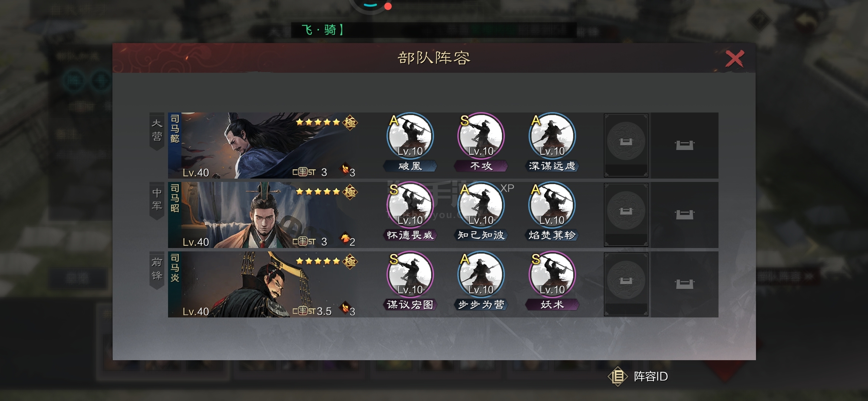The height and width of the screenshot is (401, 868).
Task: Click the 阵容ID list icon
Action: point(618,376)
